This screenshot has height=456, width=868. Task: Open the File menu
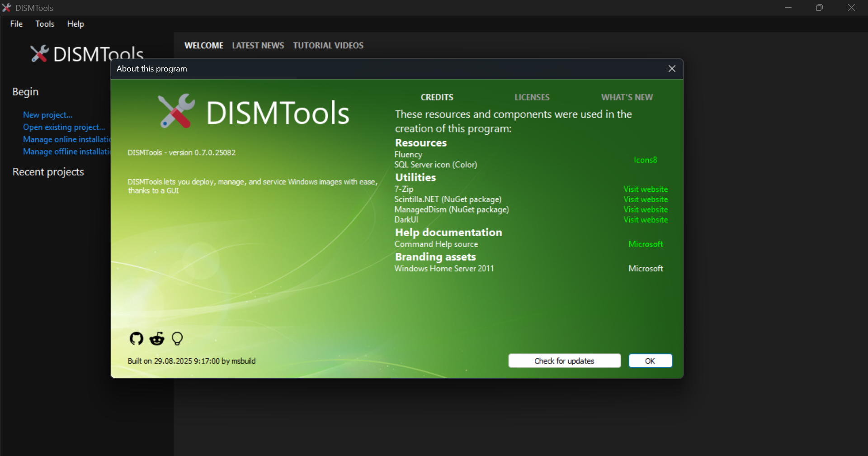click(16, 24)
